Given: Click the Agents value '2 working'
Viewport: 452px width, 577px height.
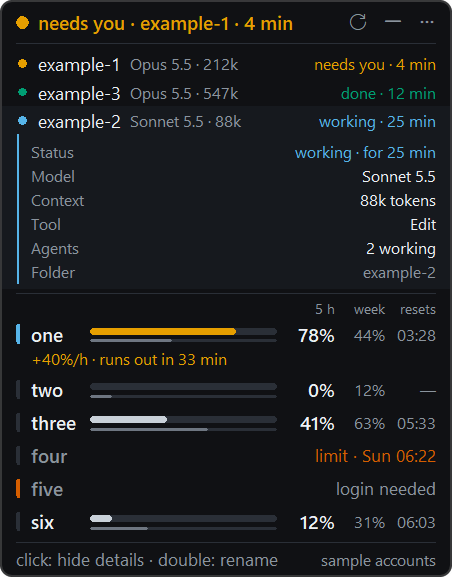Looking at the screenshot, I should 401,249.
